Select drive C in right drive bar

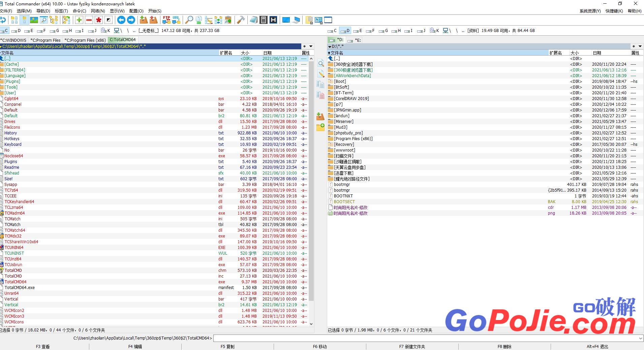point(333,31)
